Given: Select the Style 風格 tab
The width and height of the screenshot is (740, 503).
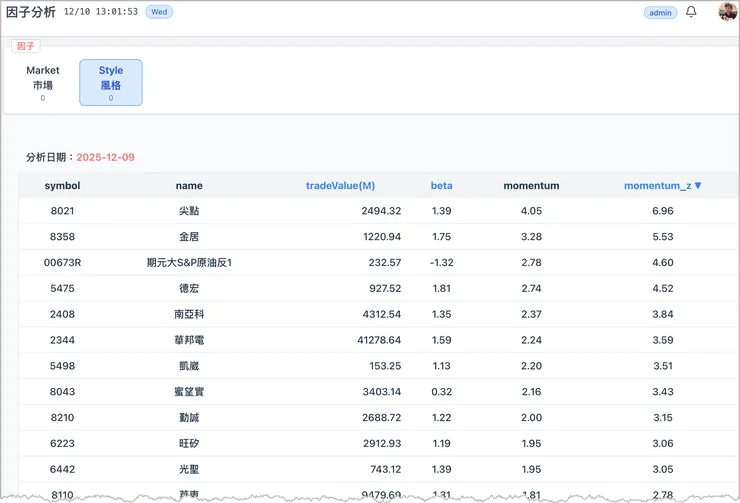Looking at the screenshot, I should click(x=111, y=83).
